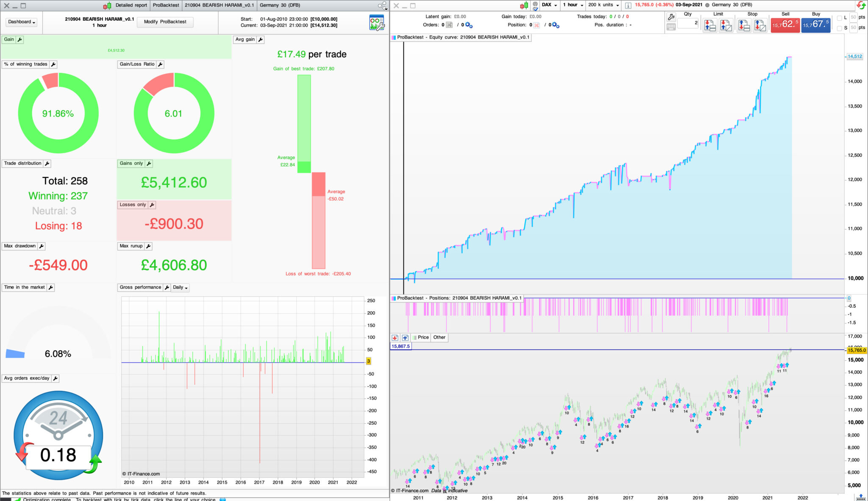This screenshot has height=501, width=868.
Task: Click the first Limit order icon
Action: click(710, 25)
